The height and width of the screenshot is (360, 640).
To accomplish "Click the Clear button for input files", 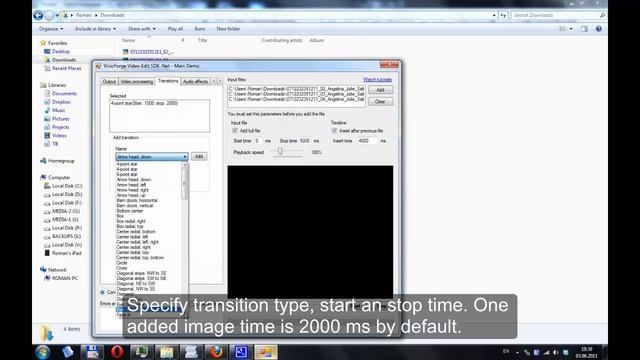I will pos(380,101).
